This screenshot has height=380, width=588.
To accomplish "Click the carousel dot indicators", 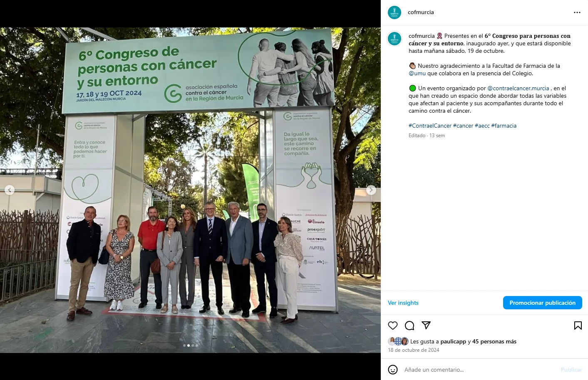I will coord(191,345).
